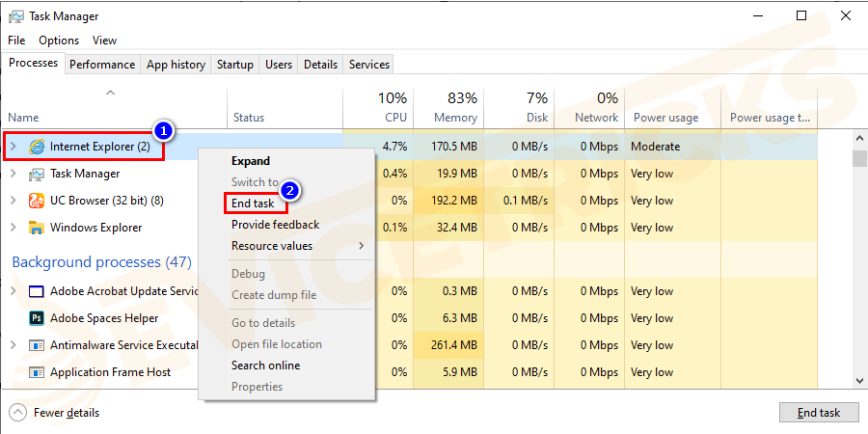This screenshot has height=434, width=868.
Task: Sort by the Disk column header
Action: tap(519, 108)
